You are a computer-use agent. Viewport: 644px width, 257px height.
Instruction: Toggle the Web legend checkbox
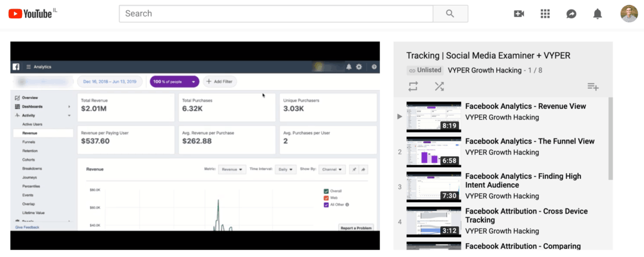[x=326, y=198]
